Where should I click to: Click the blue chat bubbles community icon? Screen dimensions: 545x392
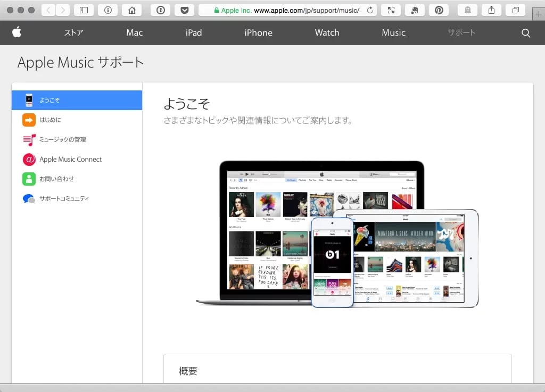coord(29,198)
